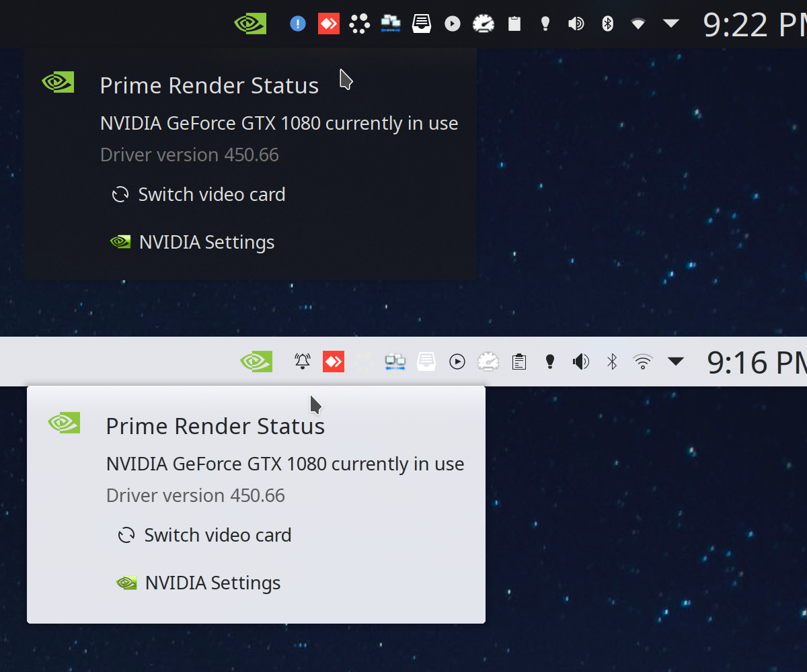Click the NVIDIA tray icon in dark panel
Viewport: 807px width, 672px height.
tap(250, 24)
